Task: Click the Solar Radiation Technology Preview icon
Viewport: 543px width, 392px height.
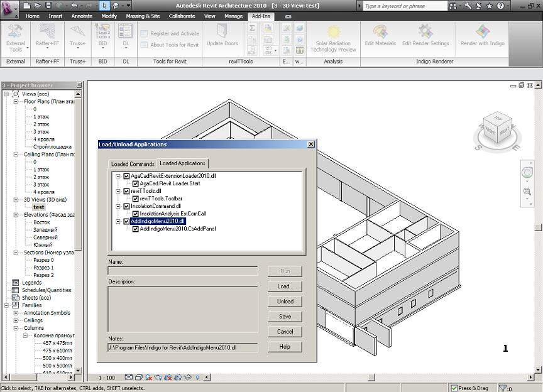Action: (334, 31)
